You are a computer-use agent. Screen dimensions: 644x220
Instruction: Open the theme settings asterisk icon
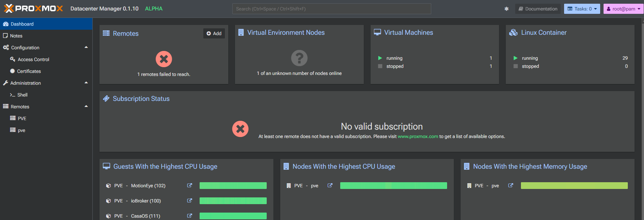tap(506, 9)
